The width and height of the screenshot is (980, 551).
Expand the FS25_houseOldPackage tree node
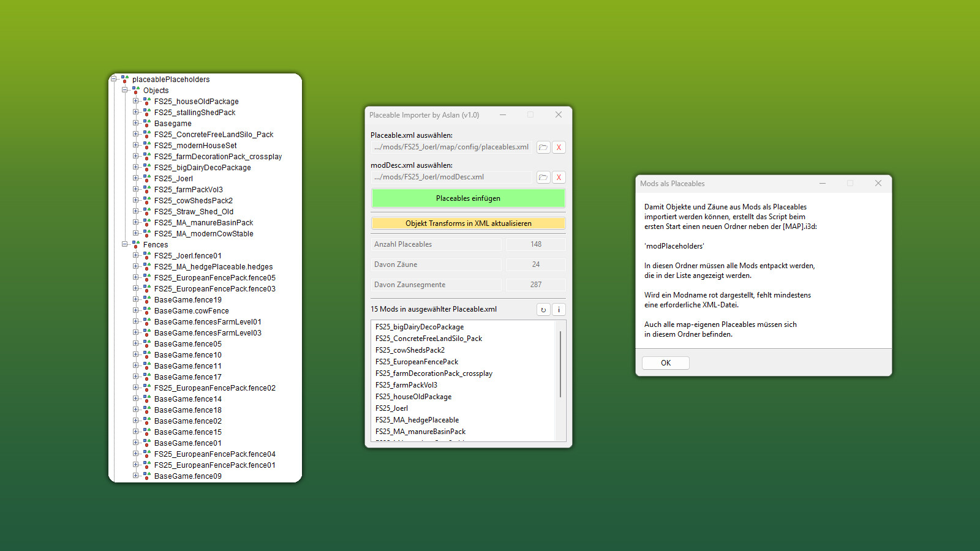pos(136,101)
